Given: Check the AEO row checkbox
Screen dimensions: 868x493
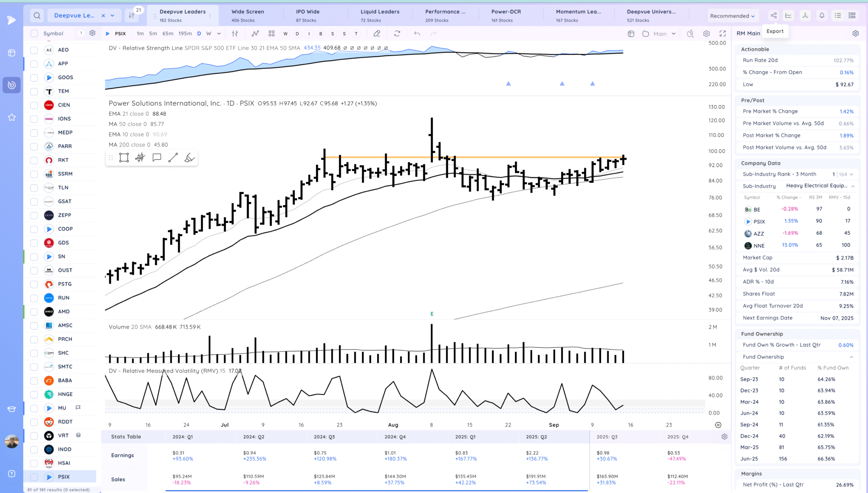Looking at the screenshot, I should coord(34,50).
